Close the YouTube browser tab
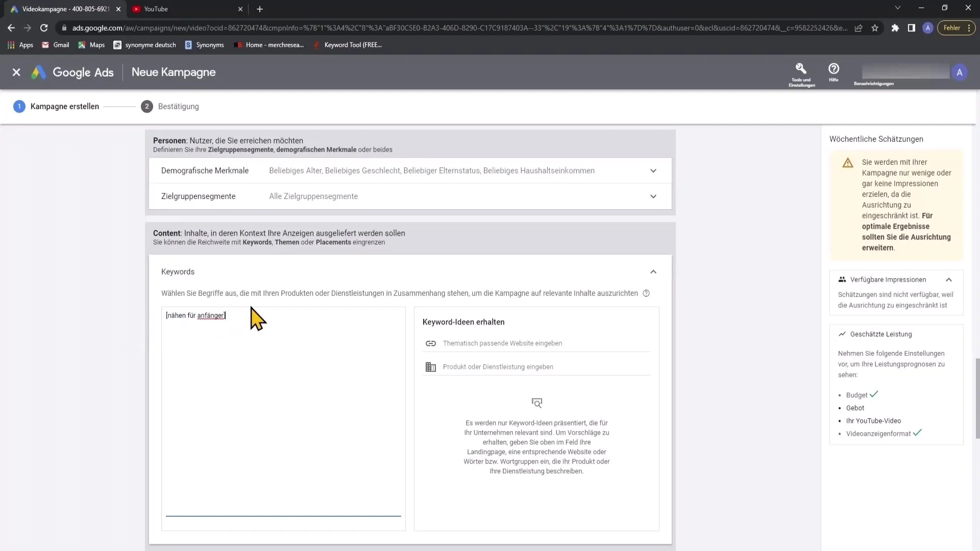Image resolution: width=980 pixels, height=551 pixels. tap(240, 9)
